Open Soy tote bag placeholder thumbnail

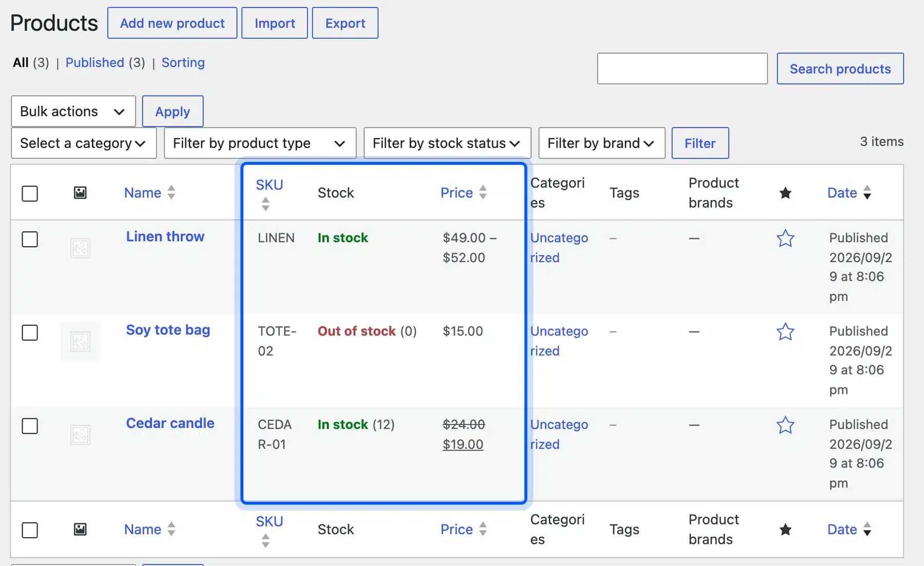pos(80,342)
